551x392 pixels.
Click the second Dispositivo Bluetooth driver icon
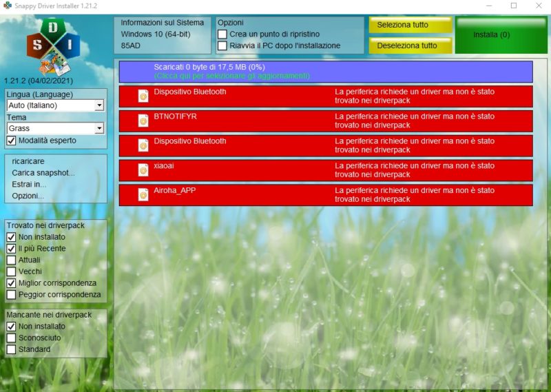[x=143, y=145]
